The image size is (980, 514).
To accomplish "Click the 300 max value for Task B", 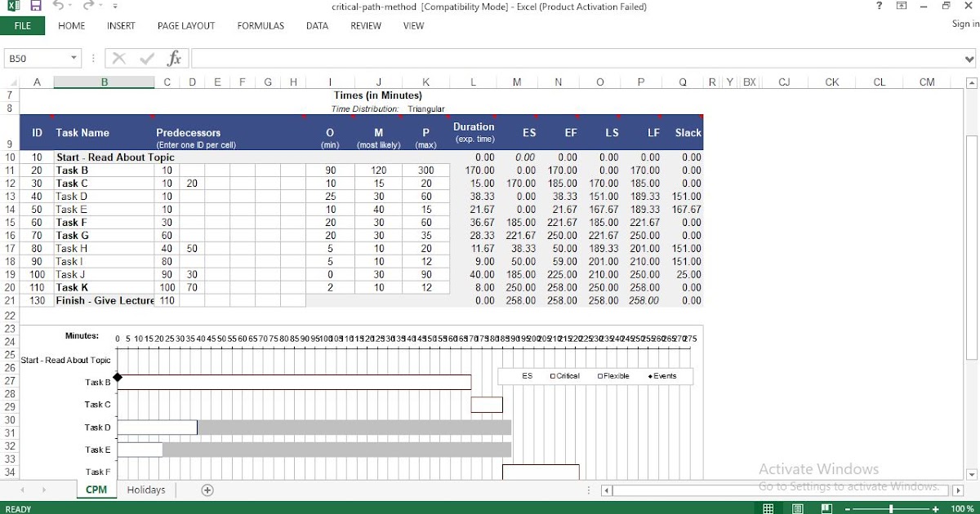I will (x=426, y=170).
